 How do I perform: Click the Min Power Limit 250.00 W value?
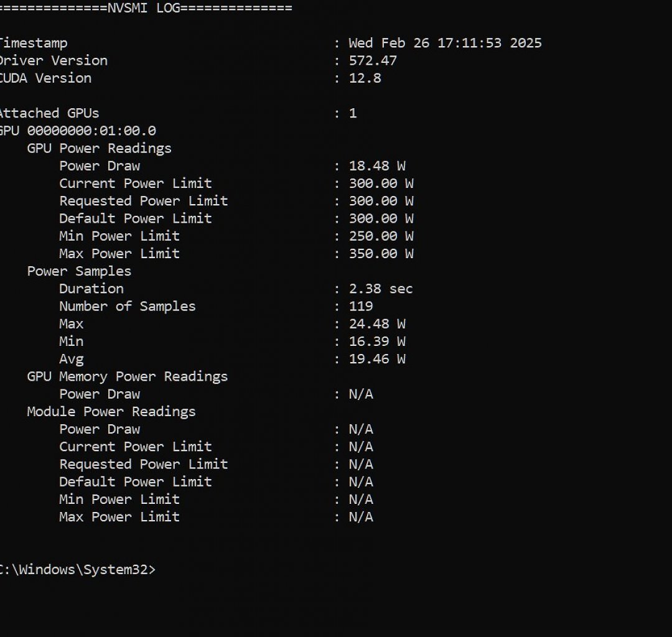(x=381, y=236)
